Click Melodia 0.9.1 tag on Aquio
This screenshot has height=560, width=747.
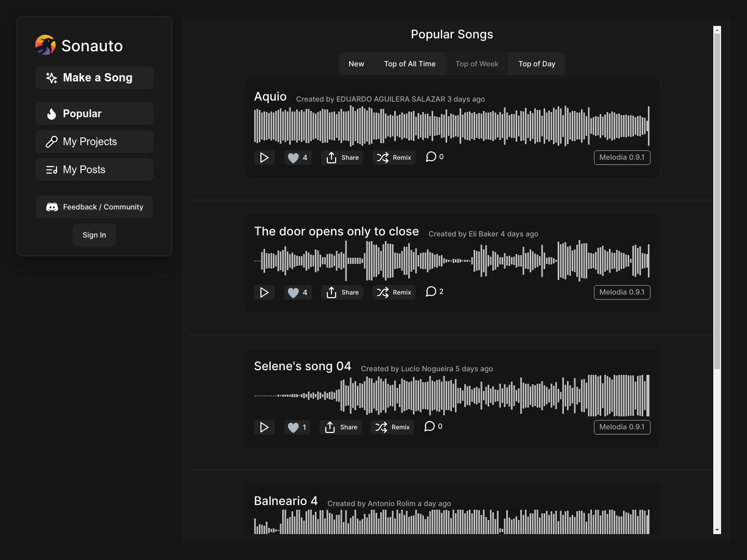tap(622, 157)
